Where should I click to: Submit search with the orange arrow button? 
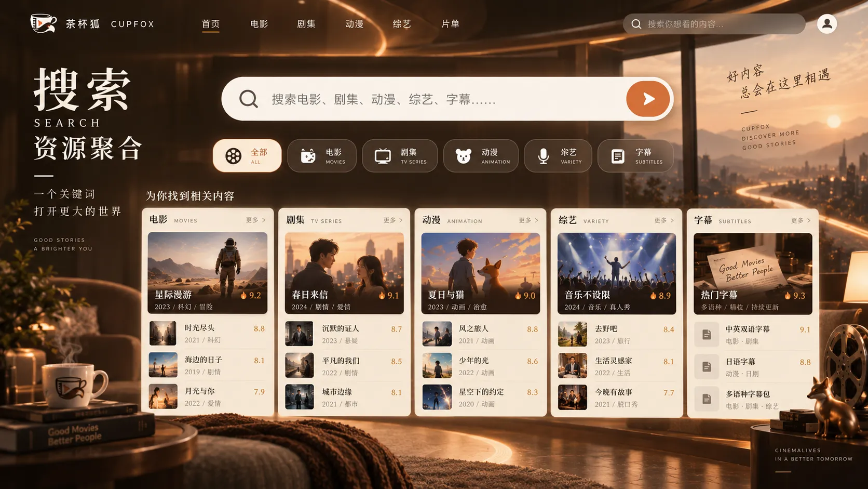(648, 99)
